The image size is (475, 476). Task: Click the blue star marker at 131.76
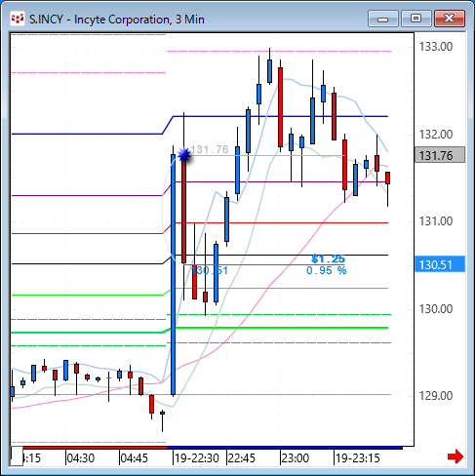click(x=184, y=155)
